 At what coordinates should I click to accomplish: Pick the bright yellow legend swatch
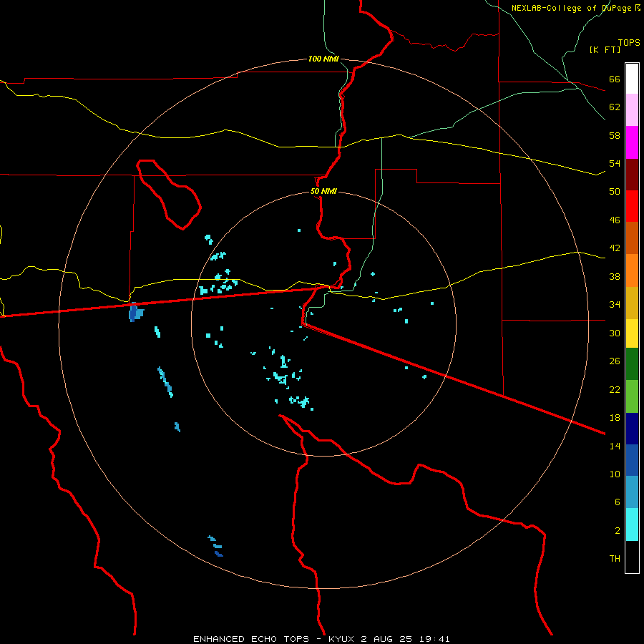632,333
